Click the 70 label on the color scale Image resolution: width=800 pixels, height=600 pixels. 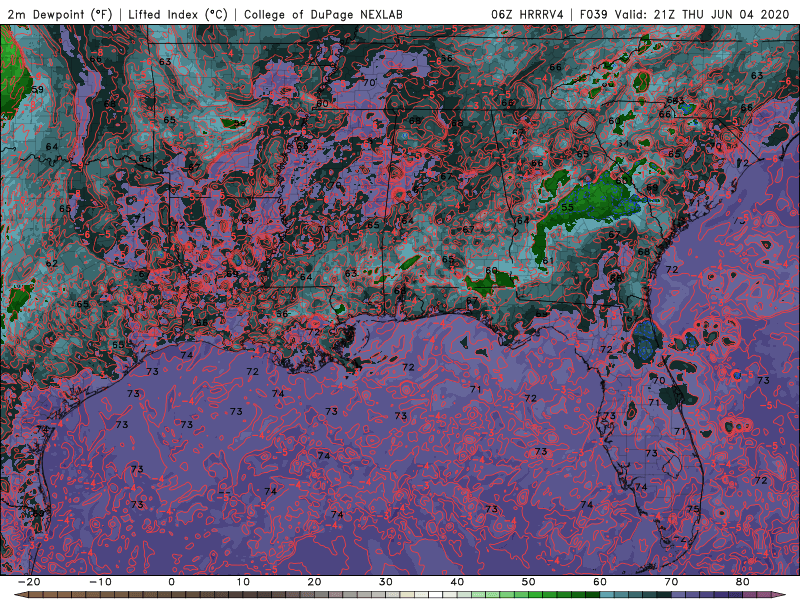[x=671, y=582]
